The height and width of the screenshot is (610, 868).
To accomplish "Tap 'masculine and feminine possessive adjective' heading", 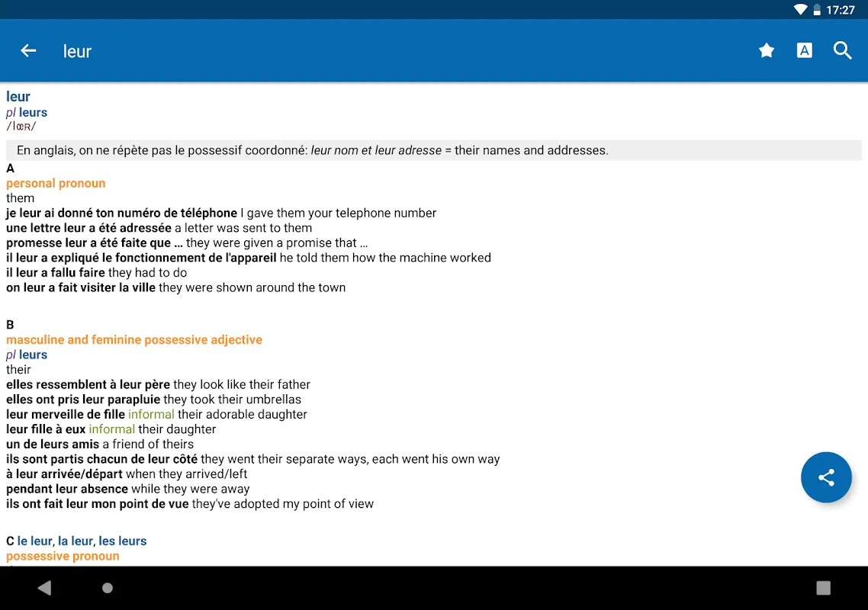I will point(134,340).
